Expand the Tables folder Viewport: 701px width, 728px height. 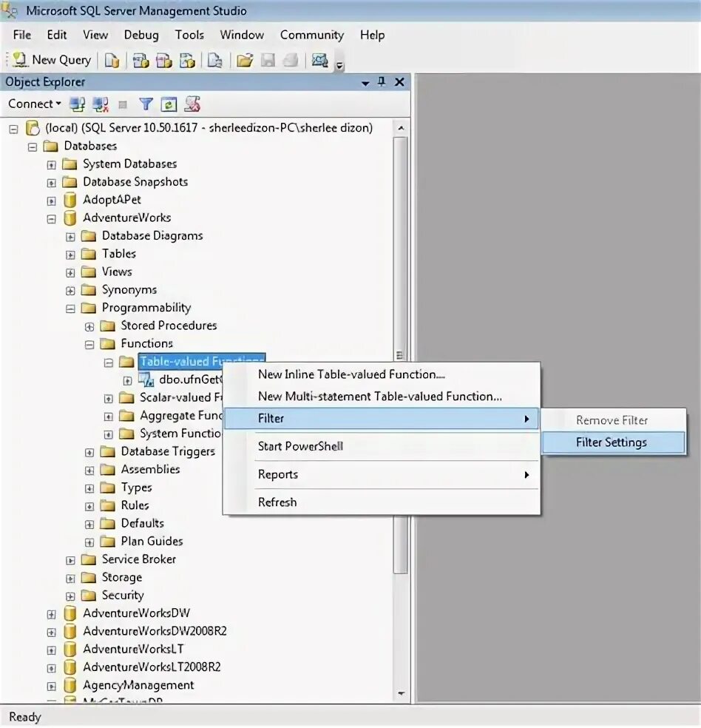70,255
